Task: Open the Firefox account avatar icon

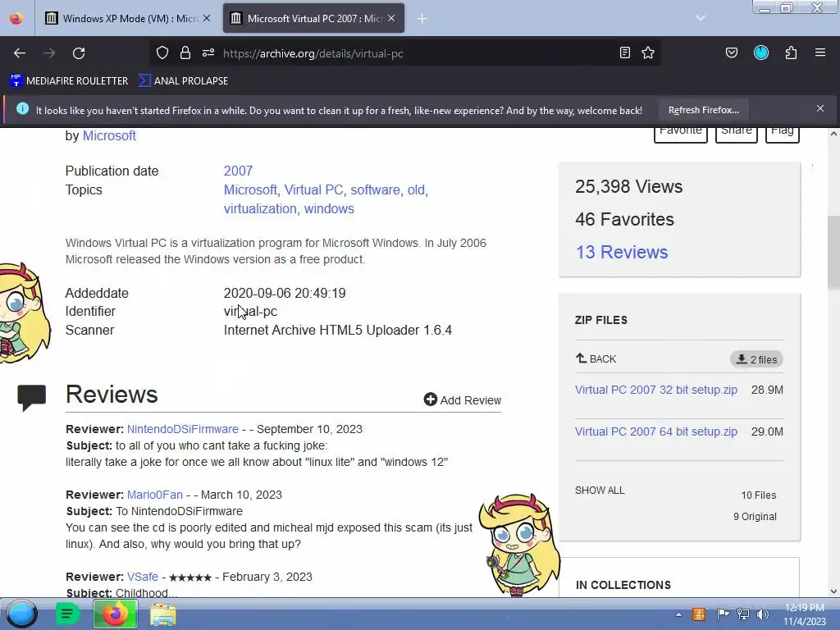Action: point(761,52)
